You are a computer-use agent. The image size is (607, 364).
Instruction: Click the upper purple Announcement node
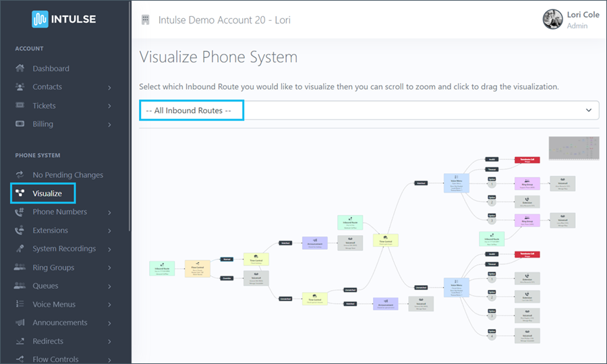(x=315, y=243)
